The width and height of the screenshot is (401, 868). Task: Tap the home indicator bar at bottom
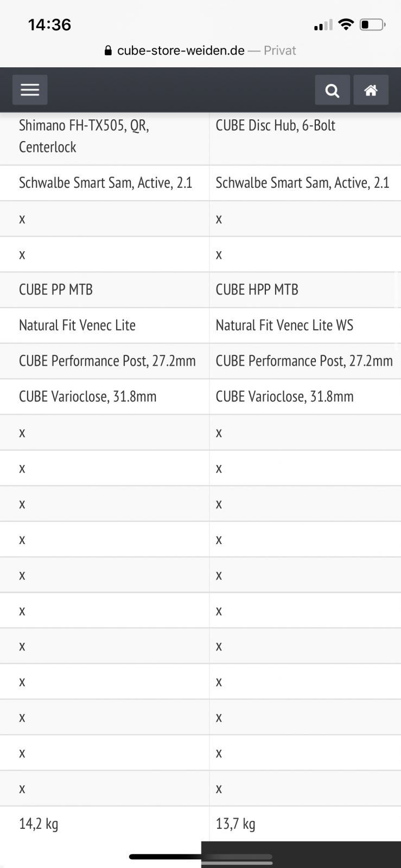tap(200, 857)
